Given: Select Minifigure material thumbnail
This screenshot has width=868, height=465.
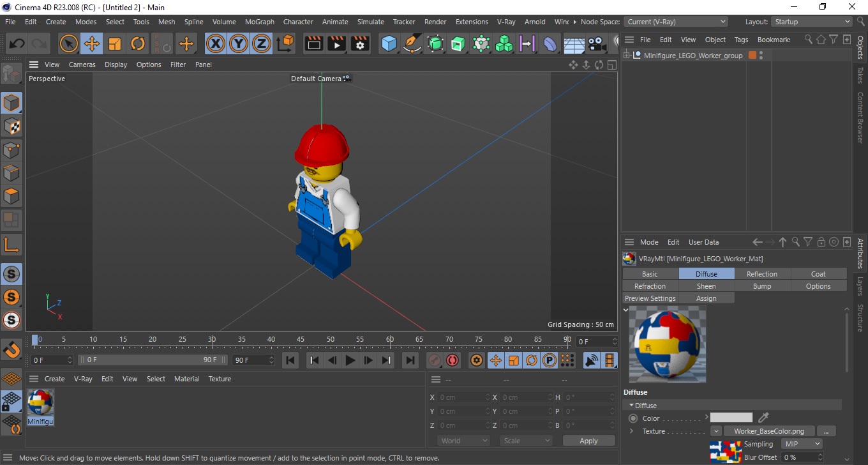Looking at the screenshot, I should 40,402.
